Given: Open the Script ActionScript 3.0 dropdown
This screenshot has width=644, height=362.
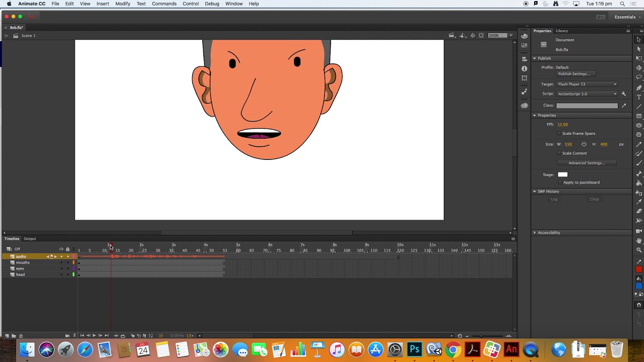Looking at the screenshot, I should [587, 94].
